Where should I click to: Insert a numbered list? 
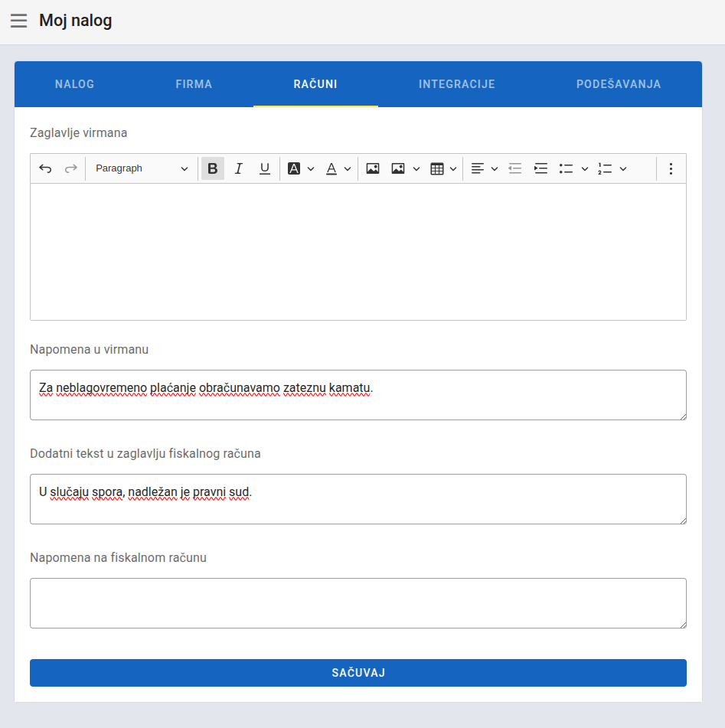click(x=605, y=168)
